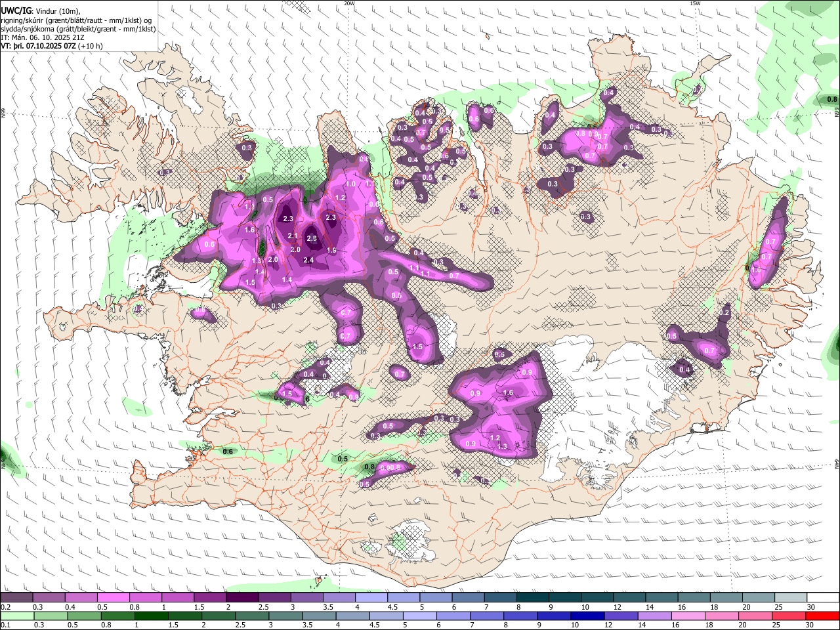Click the bright red 30 swatch in lower legend row
Image resolution: width=840 pixels, height=630 pixels.
[x=822, y=616]
